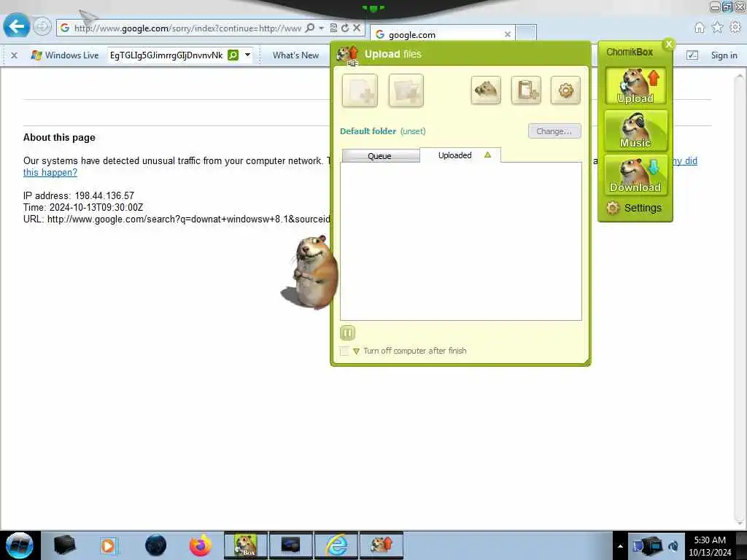
Task: Open upload settings gear icon
Action: click(565, 90)
